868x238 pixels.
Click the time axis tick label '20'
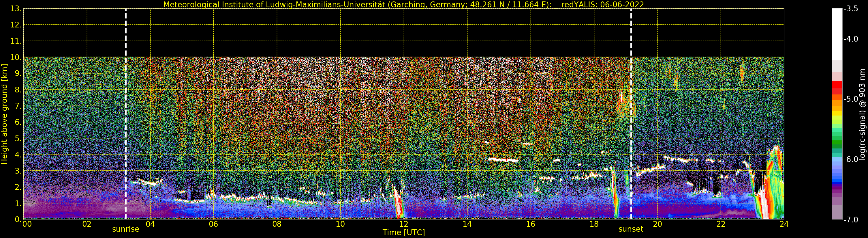(x=657, y=224)
